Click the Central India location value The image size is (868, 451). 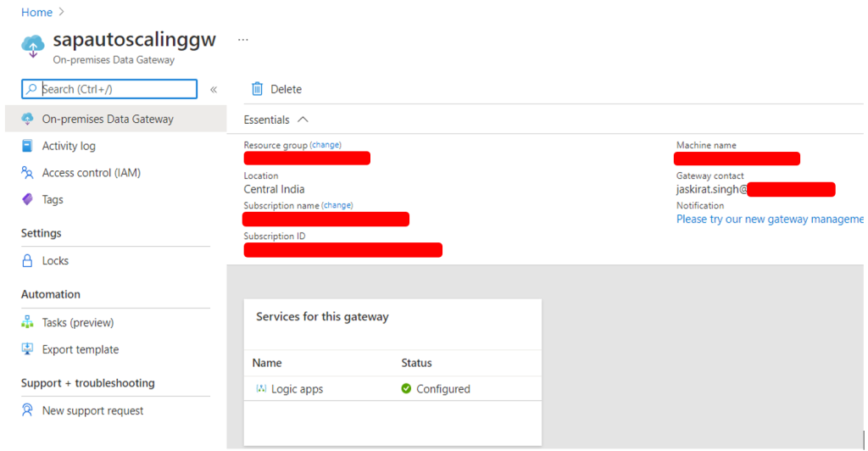coord(274,189)
